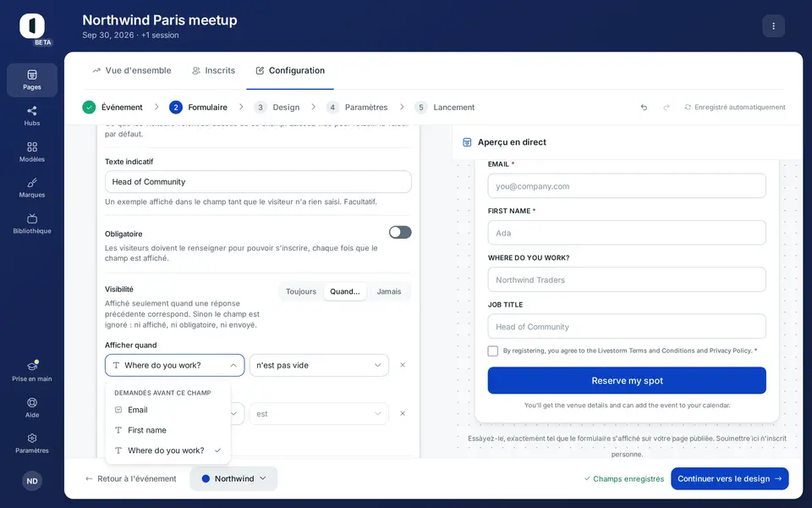
Task: Click the preview Email input
Action: 627,186
